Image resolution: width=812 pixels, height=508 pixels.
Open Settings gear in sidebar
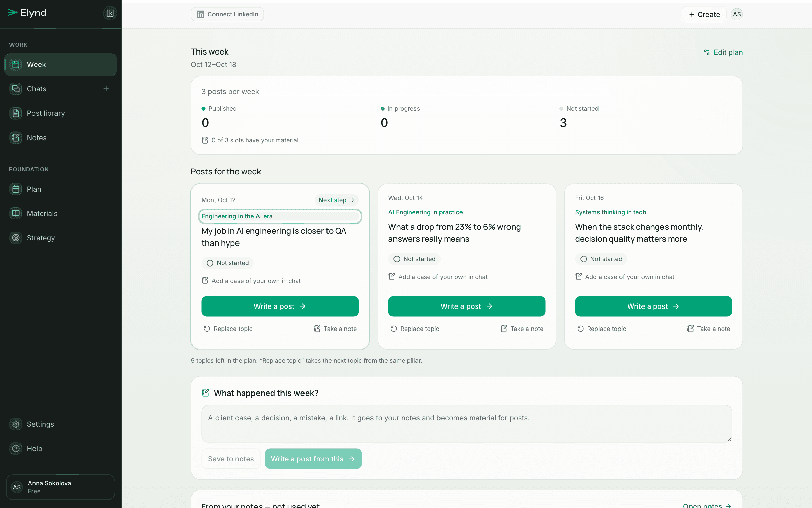[61, 424]
